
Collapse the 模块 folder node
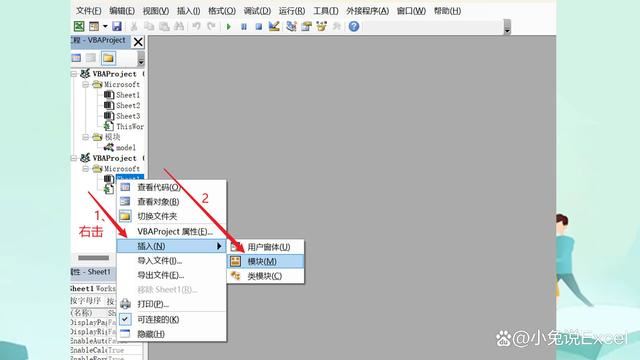click(x=85, y=137)
